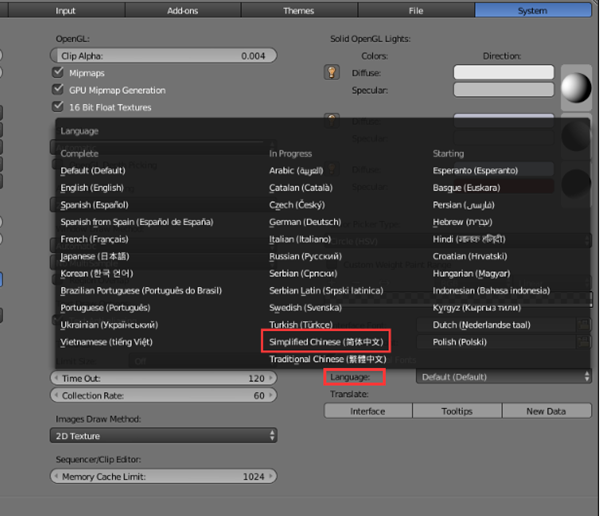Uncheck the Mipmaps checkbox

coord(58,72)
